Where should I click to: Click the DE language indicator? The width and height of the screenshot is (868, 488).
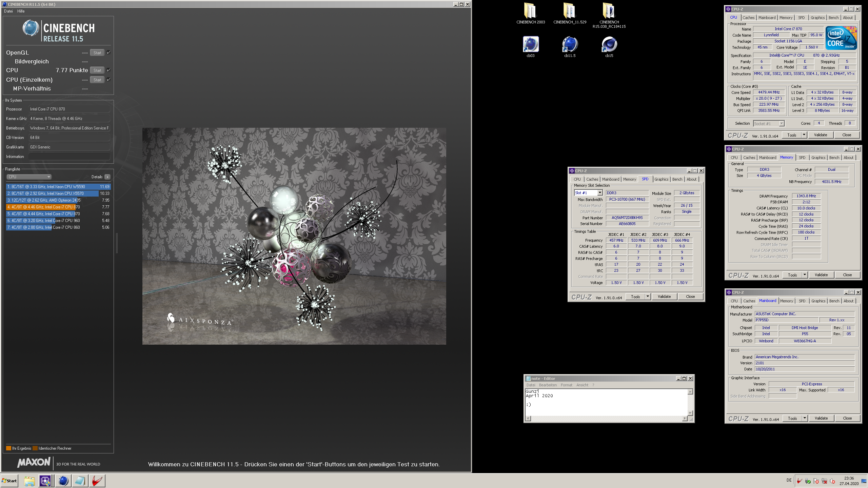click(789, 480)
